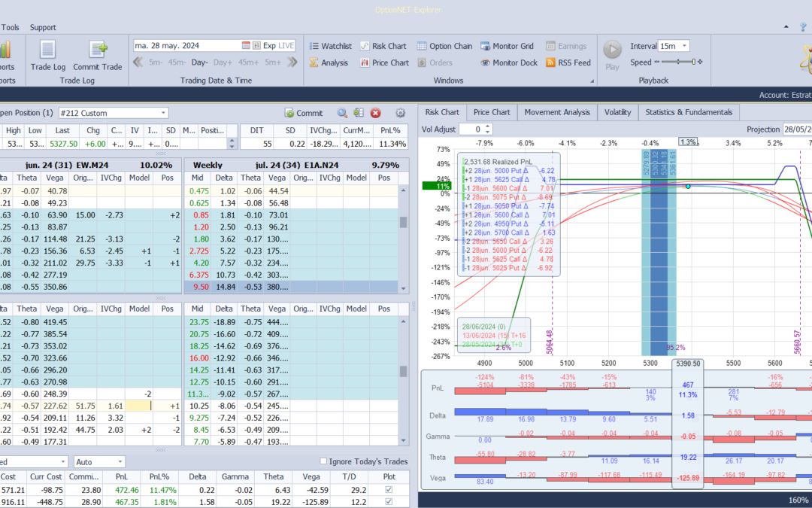Image resolution: width=812 pixels, height=508 pixels.
Task: Open the Support menu
Action: (43, 28)
